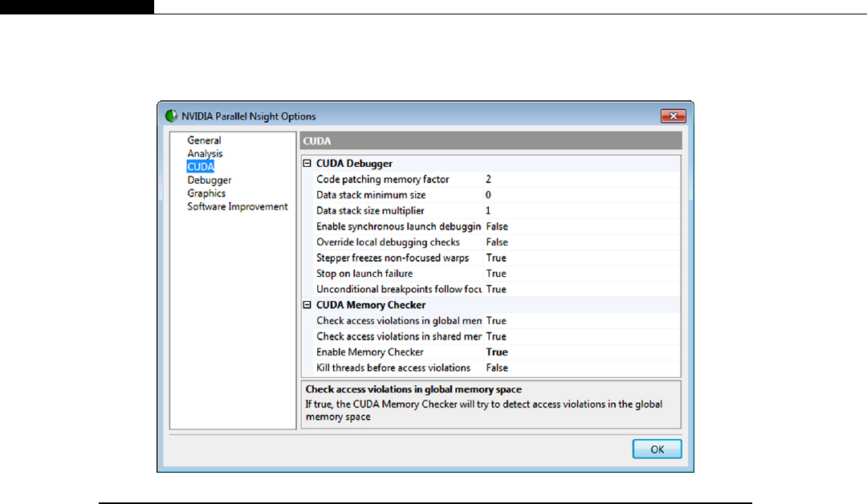Click the description pane heading text
This screenshot has height=504, width=867.
413,389
